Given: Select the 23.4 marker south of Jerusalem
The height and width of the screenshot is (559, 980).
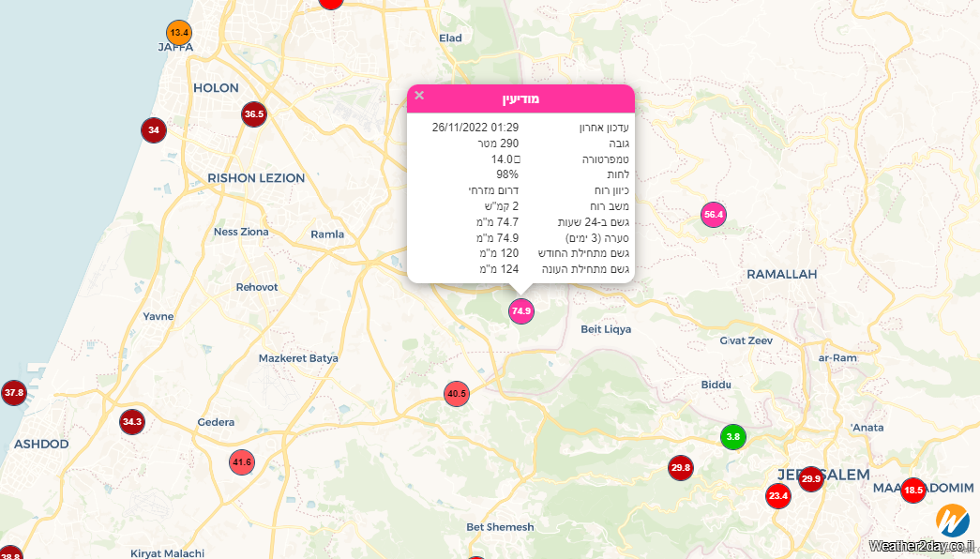Looking at the screenshot, I should point(778,495).
